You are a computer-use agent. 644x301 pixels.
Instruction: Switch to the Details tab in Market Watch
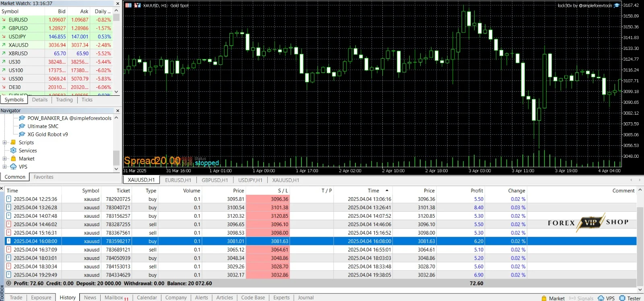pyautogui.click(x=40, y=100)
